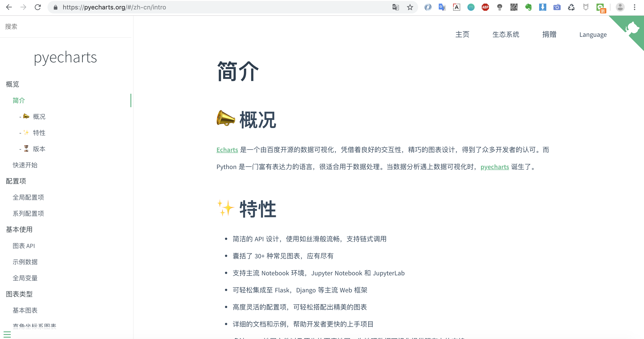The height and width of the screenshot is (339, 644).
Task: Click the browser forward arrow
Action: tap(23, 7)
